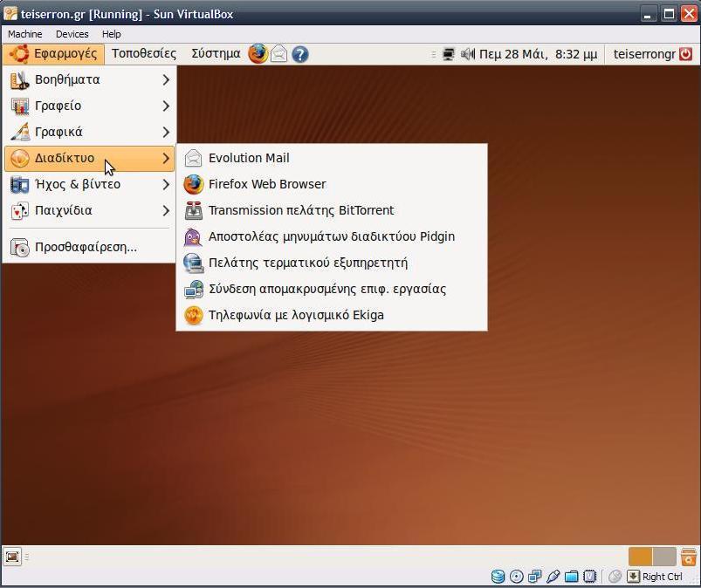Click the Ήχος & βίντεο film icon

pyautogui.click(x=20, y=185)
